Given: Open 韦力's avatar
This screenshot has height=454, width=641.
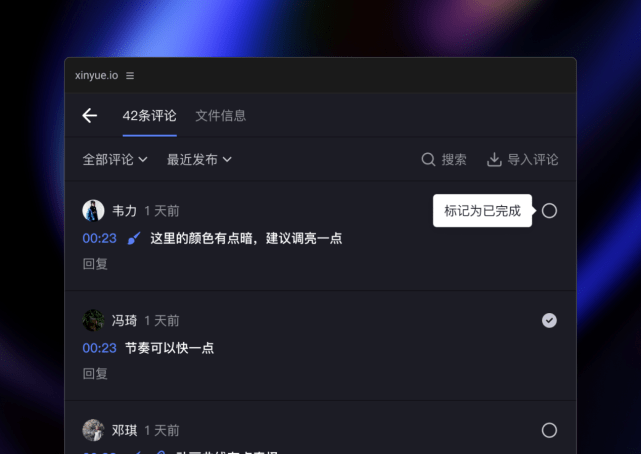Looking at the screenshot, I should pos(93,210).
